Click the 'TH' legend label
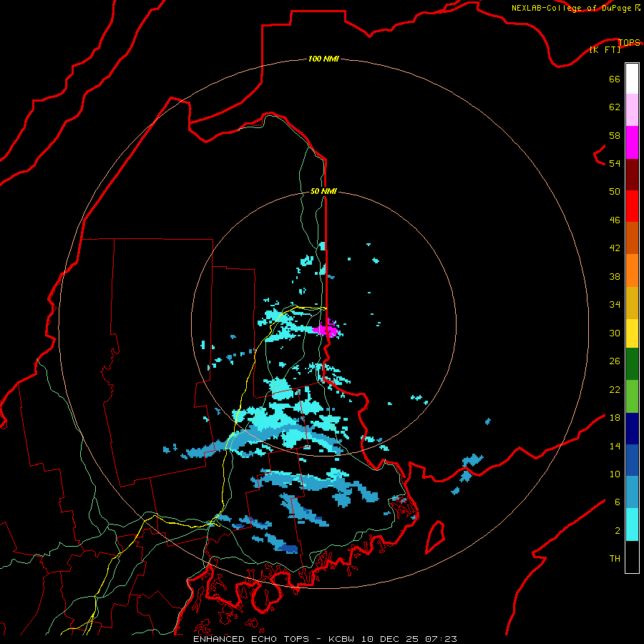 point(615,558)
